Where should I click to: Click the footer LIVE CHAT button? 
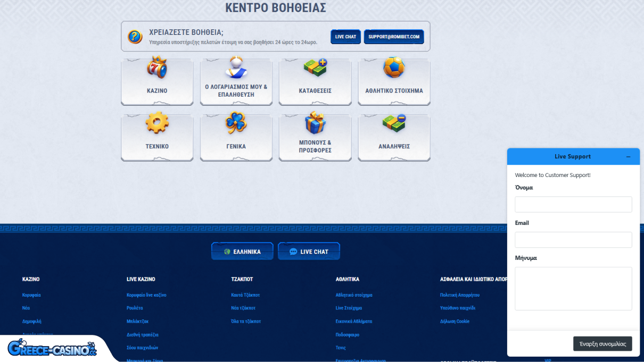(309, 251)
